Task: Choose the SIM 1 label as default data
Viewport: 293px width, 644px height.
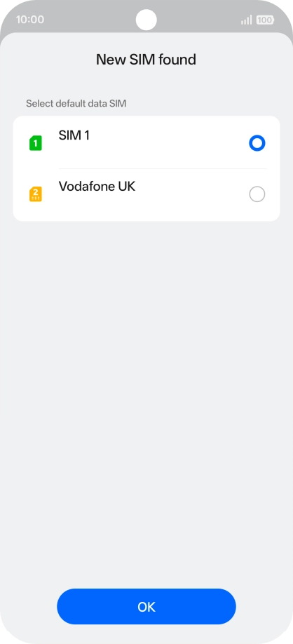Action: [74, 135]
